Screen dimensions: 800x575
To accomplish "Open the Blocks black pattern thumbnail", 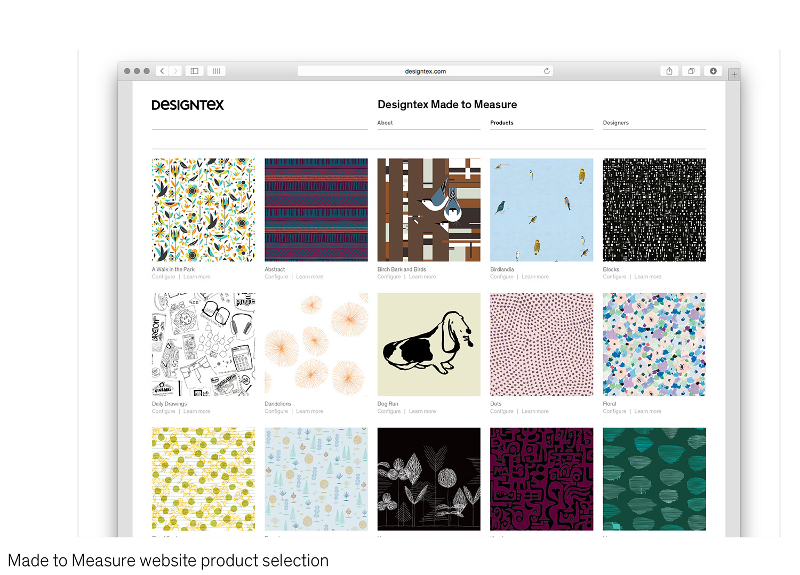I will [x=655, y=210].
